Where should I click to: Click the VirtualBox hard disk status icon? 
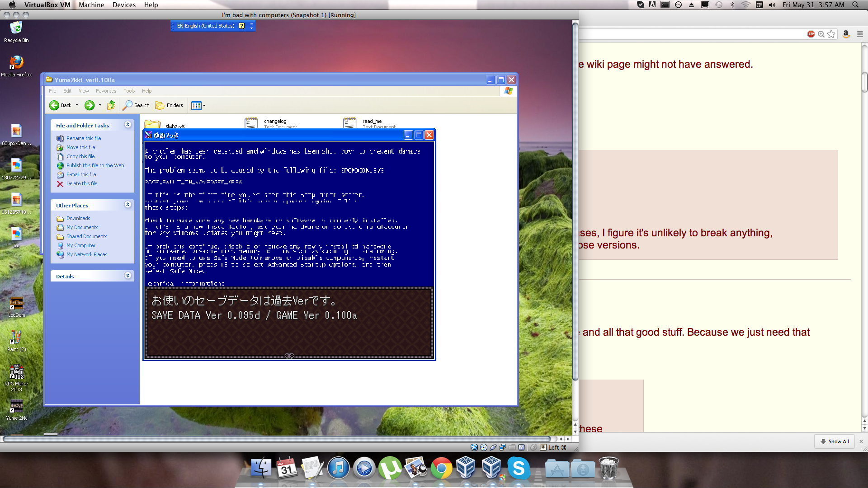coord(474,447)
